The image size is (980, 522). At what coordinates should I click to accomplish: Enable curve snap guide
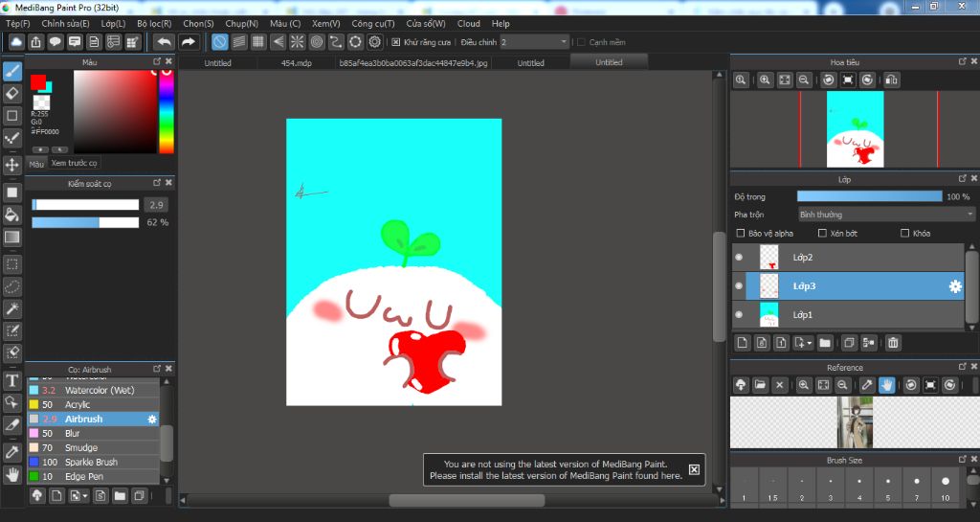[336, 42]
